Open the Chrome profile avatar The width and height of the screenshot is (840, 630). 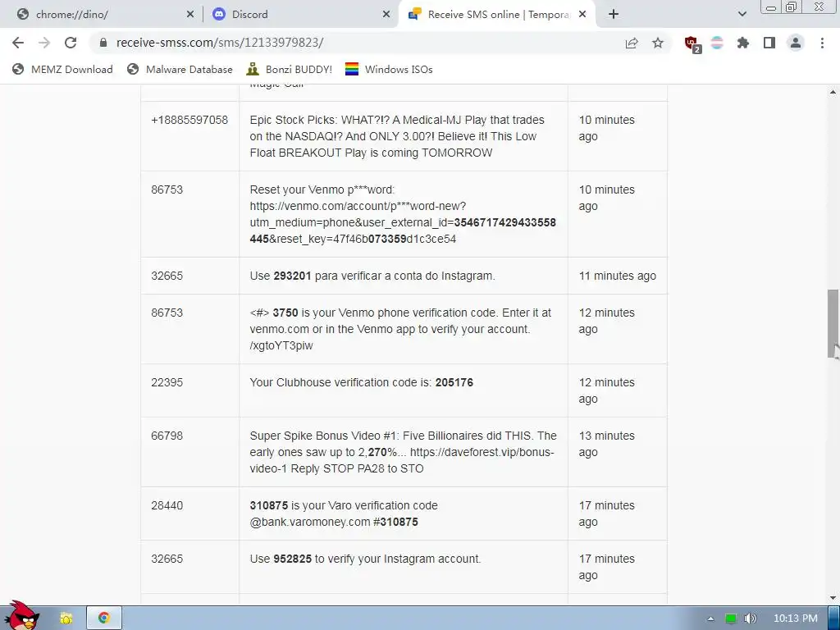(796, 43)
